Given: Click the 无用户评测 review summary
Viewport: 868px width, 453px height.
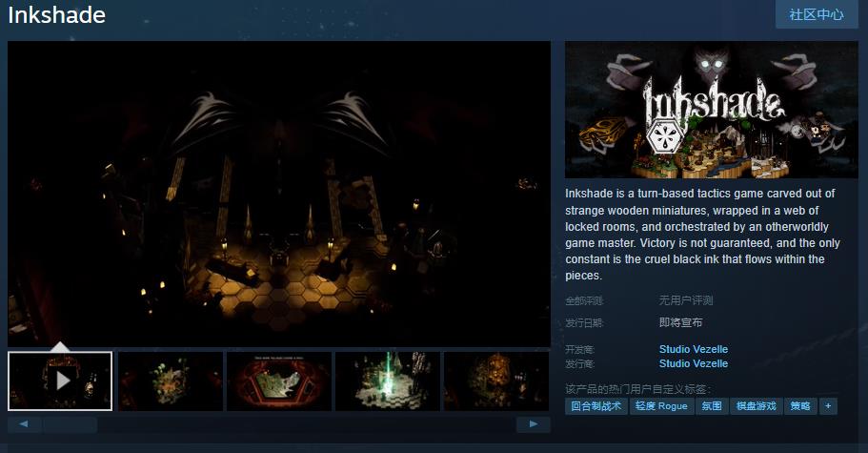Looking at the screenshot, I should pos(685,300).
